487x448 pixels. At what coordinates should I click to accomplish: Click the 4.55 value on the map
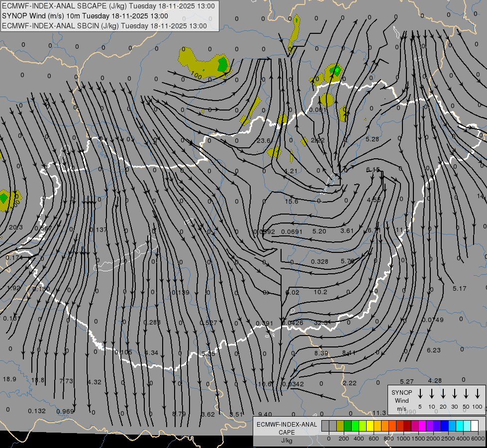pos(374,200)
